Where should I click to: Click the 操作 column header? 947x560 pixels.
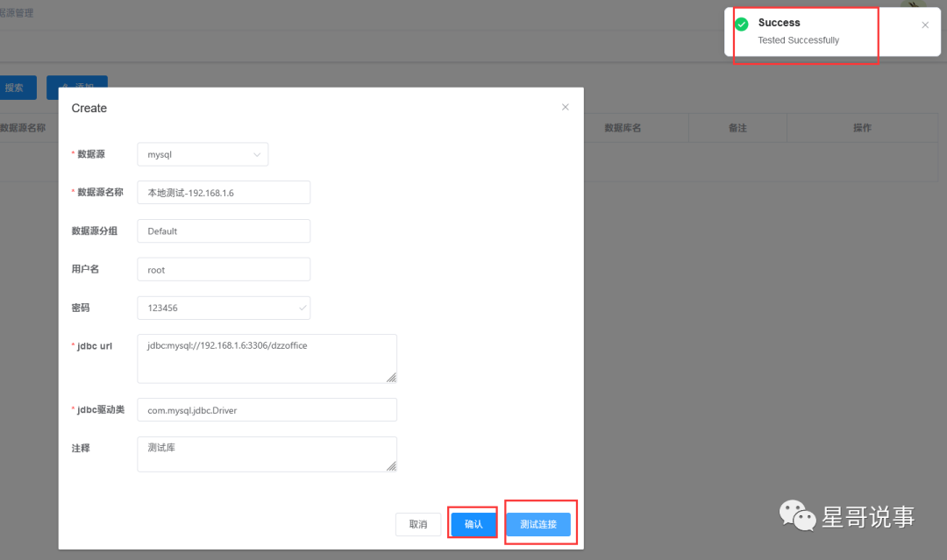point(862,128)
